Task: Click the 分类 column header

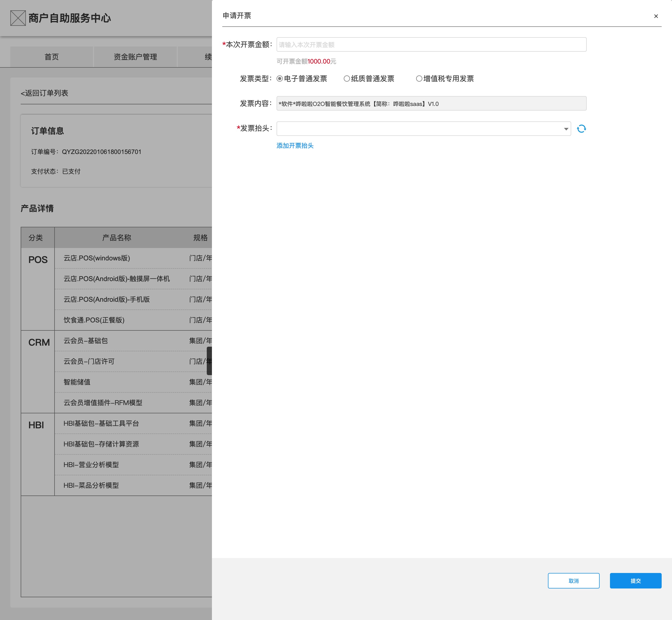Action: pyautogui.click(x=37, y=238)
